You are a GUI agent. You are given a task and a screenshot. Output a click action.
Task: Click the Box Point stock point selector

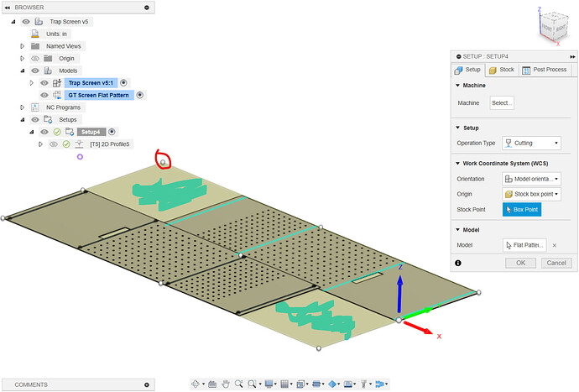click(x=521, y=210)
